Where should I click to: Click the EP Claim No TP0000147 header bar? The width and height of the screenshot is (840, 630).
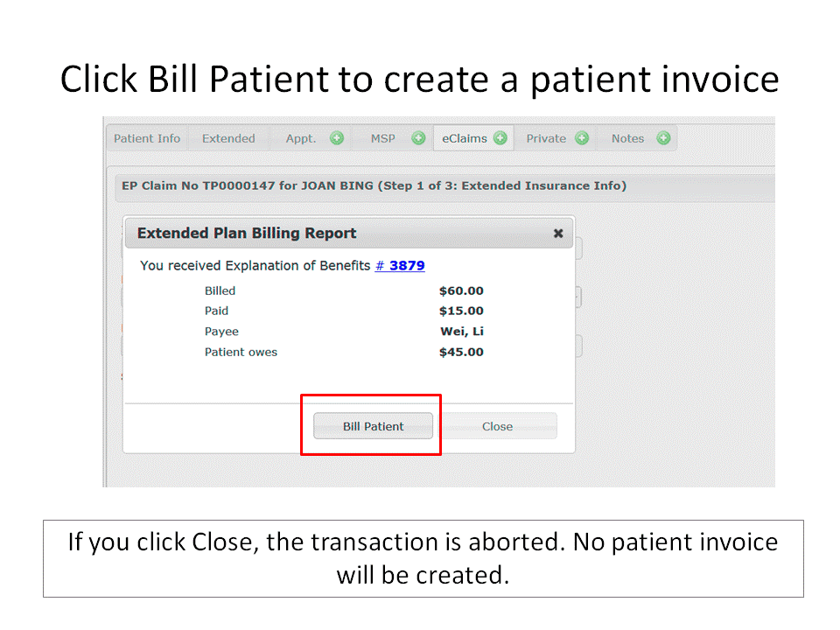pos(437,185)
